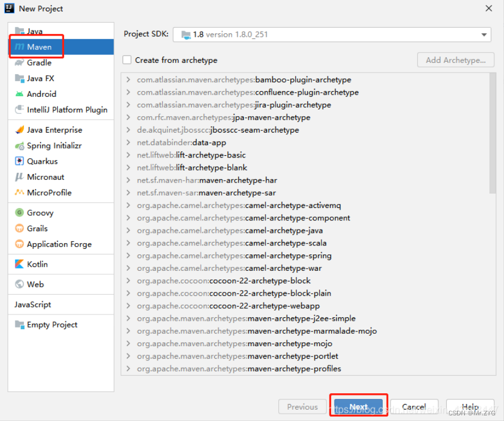The height and width of the screenshot is (421, 504).
Task: Click the IntelliJ logo in title bar
Action: pos(9,8)
